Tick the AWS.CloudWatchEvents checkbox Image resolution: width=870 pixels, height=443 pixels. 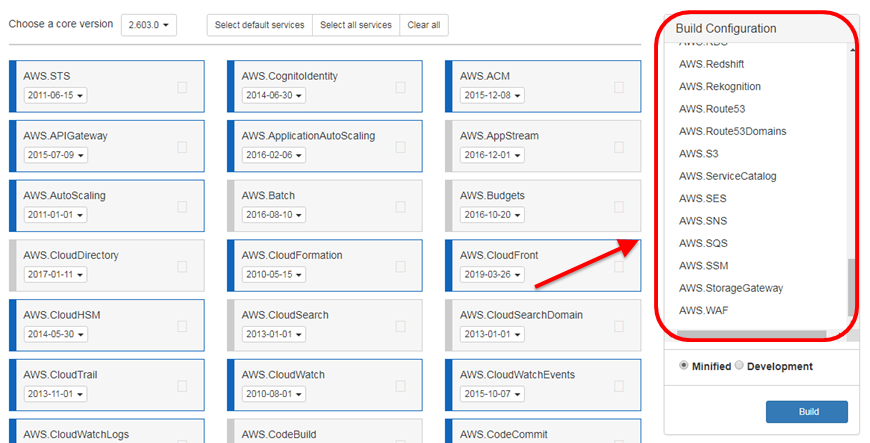pyautogui.click(x=619, y=386)
